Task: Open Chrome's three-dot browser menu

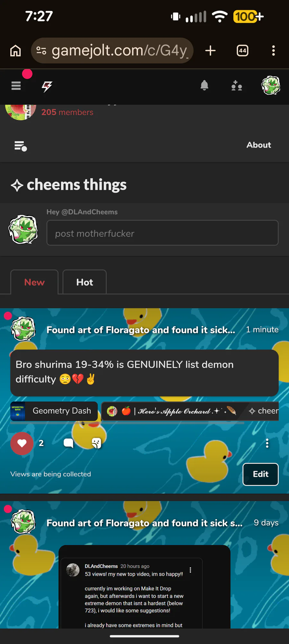Action: tap(273, 50)
